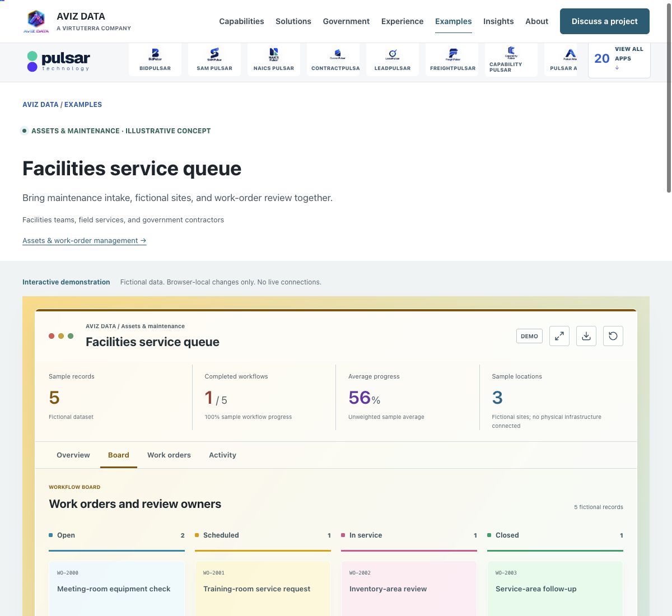The width and height of the screenshot is (672, 616).
Task: Open the ContractPulsar app tile
Action: click(x=333, y=60)
